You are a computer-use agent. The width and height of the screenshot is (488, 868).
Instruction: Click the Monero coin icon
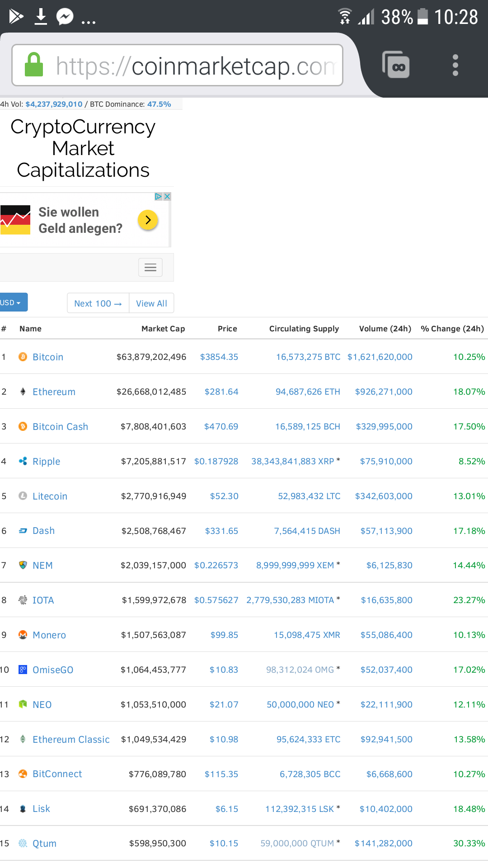pos(23,635)
